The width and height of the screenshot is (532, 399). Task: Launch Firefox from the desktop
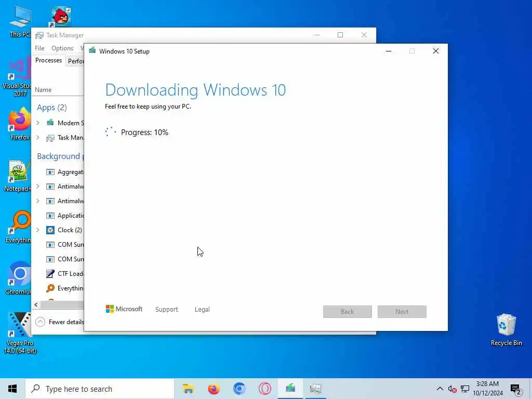pyautogui.click(x=19, y=123)
